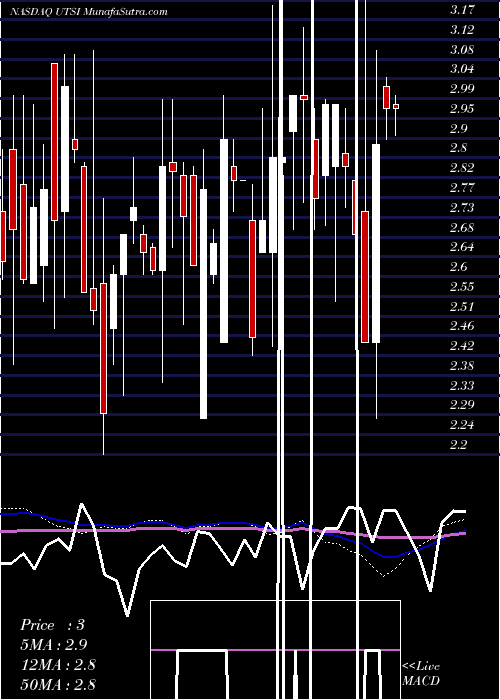Click the 2.42 price axis label
Viewport: 500px width, 700px height.
(x=462, y=346)
